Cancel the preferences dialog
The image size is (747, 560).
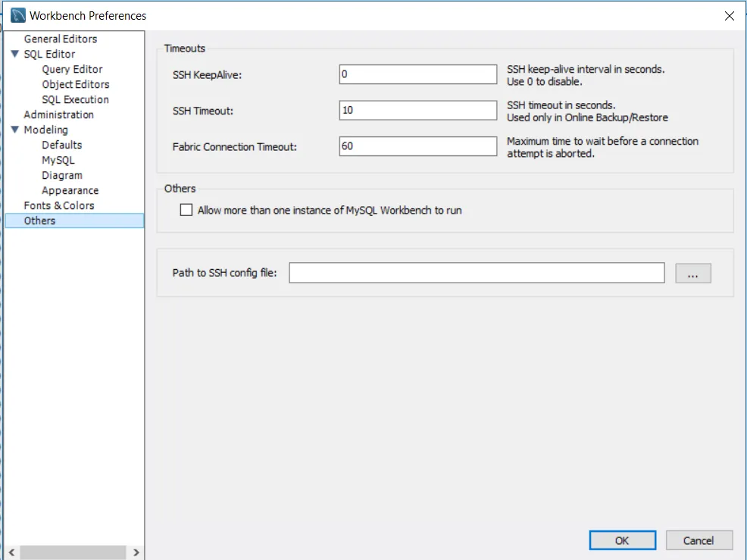[699, 540]
